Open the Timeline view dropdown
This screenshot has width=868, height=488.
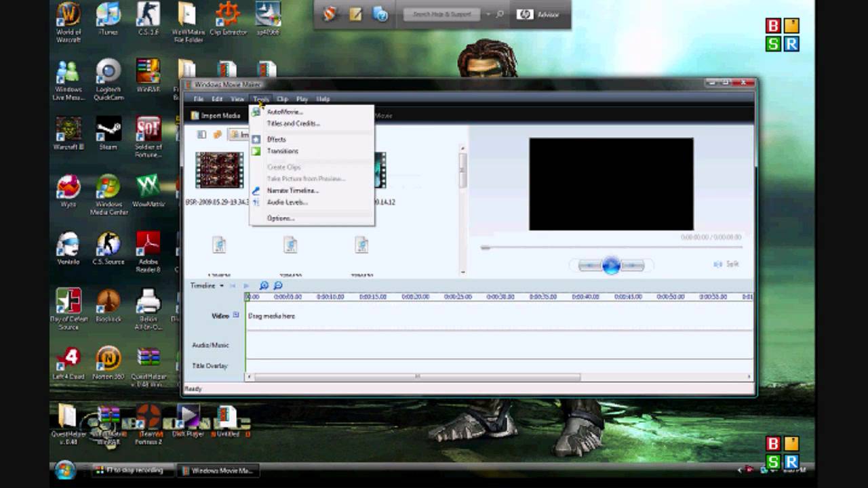tap(207, 286)
